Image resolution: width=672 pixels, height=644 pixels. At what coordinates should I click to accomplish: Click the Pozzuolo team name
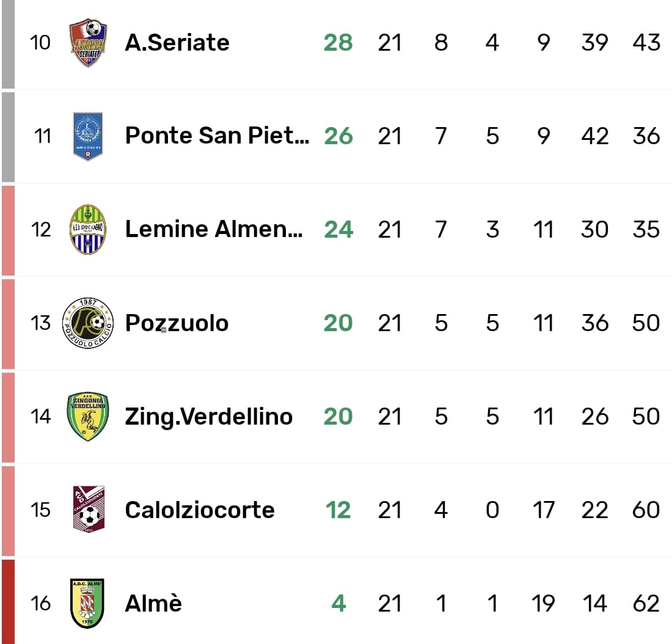pyautogui.click(x=177, y=323)
